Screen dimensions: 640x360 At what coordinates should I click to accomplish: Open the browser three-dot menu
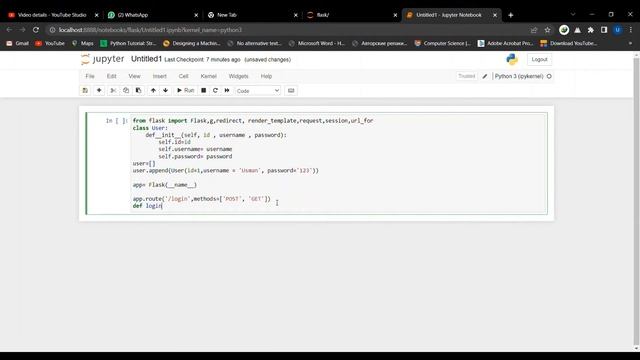pos(631,30)
